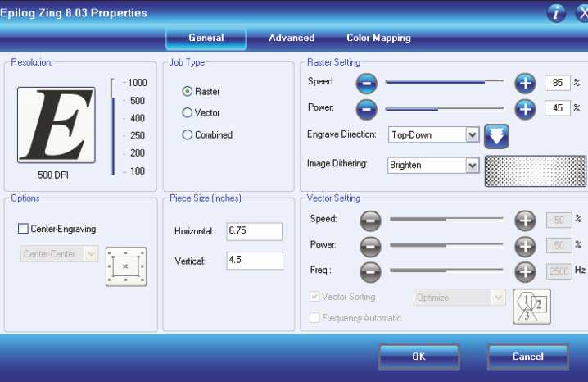Viewport: 588px width, 382px height.
Task: Click the center-engraving position diagram icon
Action: coord(126,266)
